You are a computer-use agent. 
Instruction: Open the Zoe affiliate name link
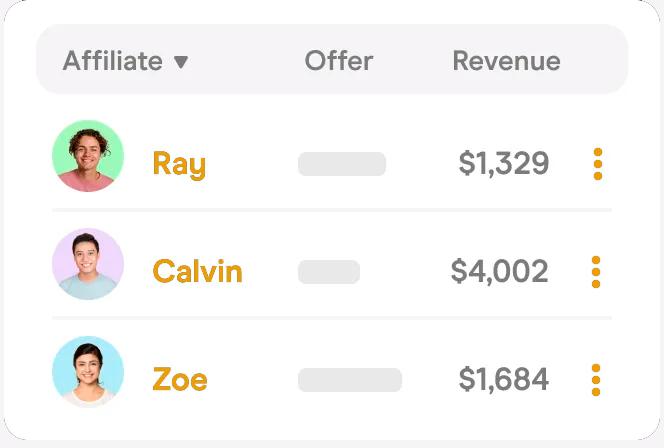click(180, 380)
